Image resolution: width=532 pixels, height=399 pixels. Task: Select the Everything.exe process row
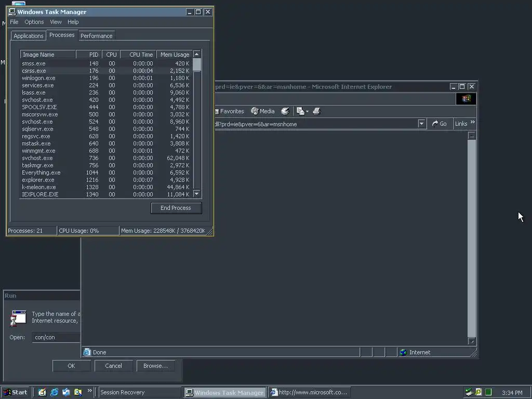coord(106,172)
